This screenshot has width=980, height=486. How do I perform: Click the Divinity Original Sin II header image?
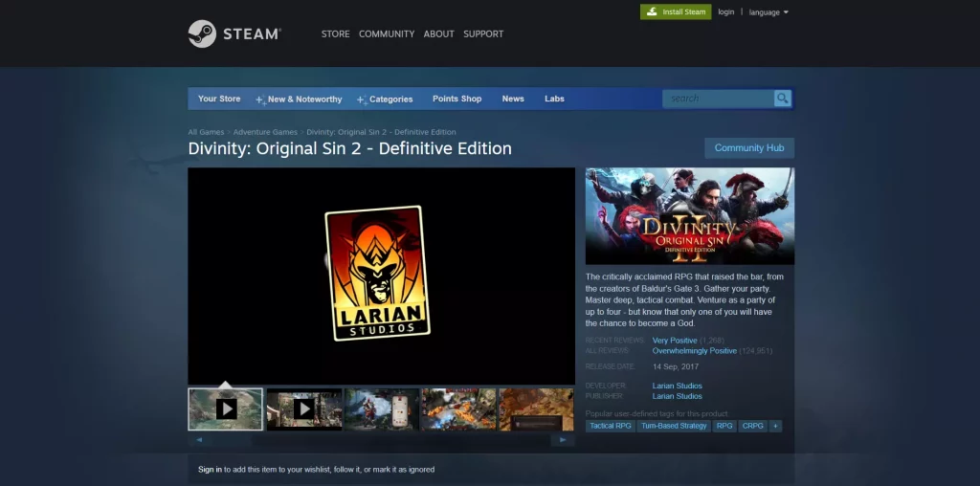pos(690,216)
